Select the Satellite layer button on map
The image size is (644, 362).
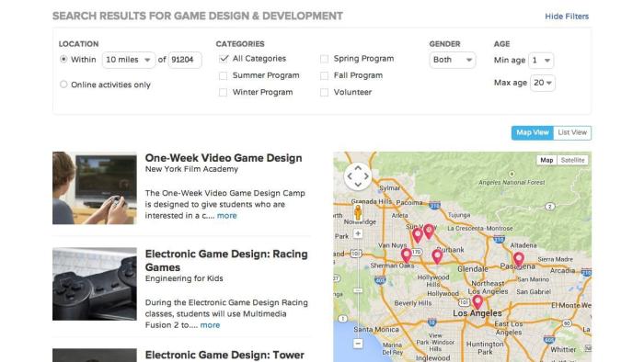point(572,160)
